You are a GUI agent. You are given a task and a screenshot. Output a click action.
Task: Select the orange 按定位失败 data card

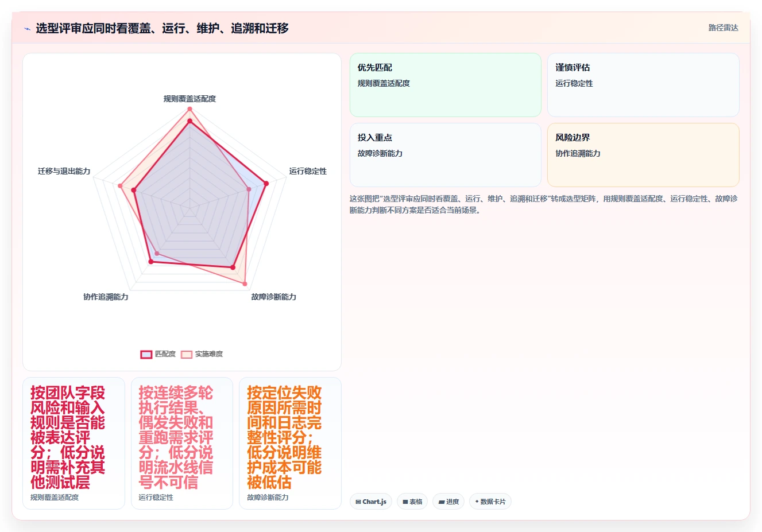(290, 443)
